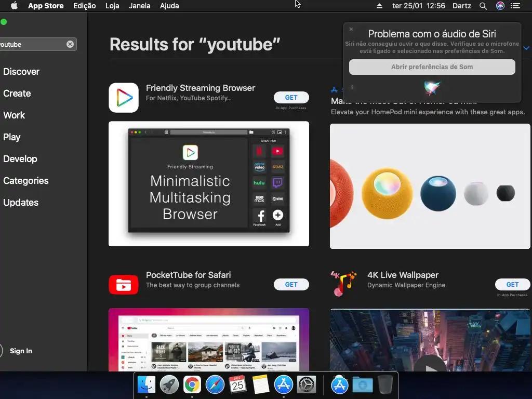The image size is (532, 399).
Task: Click the eject icon in menu bar
Action: [379, 6]
